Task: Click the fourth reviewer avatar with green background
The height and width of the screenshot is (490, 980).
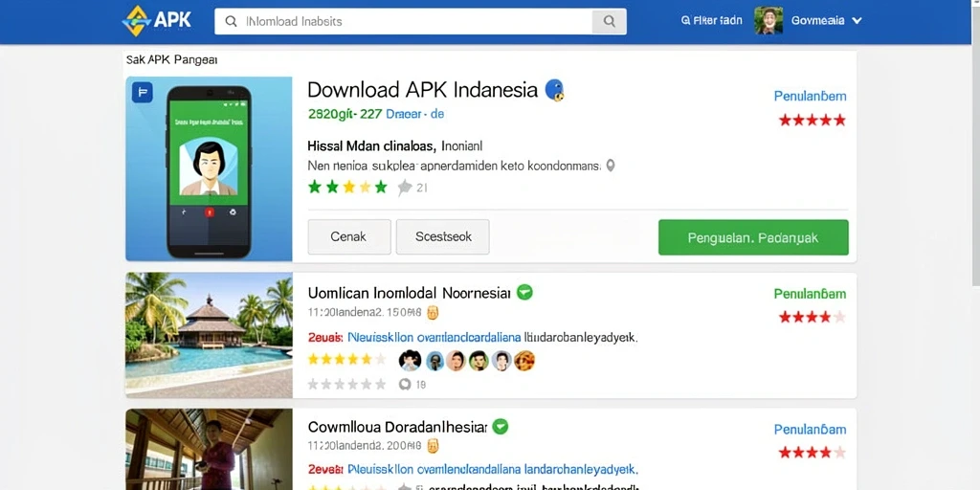Action: click(x=479, y=361)
